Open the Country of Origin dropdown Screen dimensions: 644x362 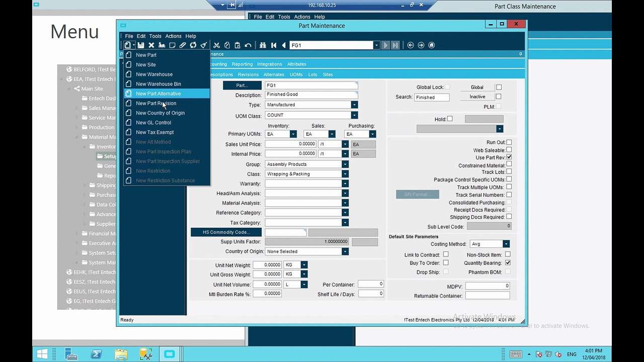click(x=345, y=251)
